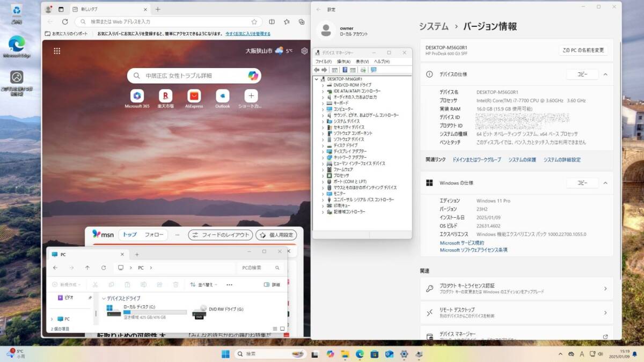The image size is (644, 362).
Task: Collapse the Windows の仕様 section
Action: point(605,183)
